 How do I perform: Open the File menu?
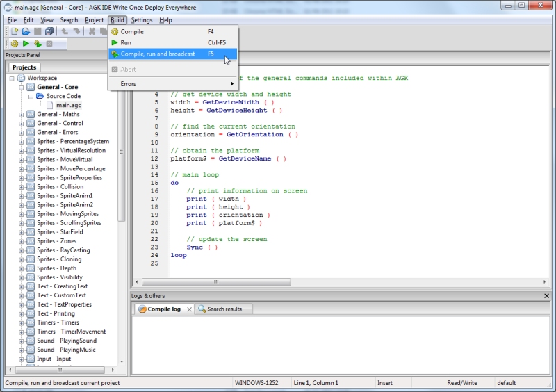tap(12, 20)
